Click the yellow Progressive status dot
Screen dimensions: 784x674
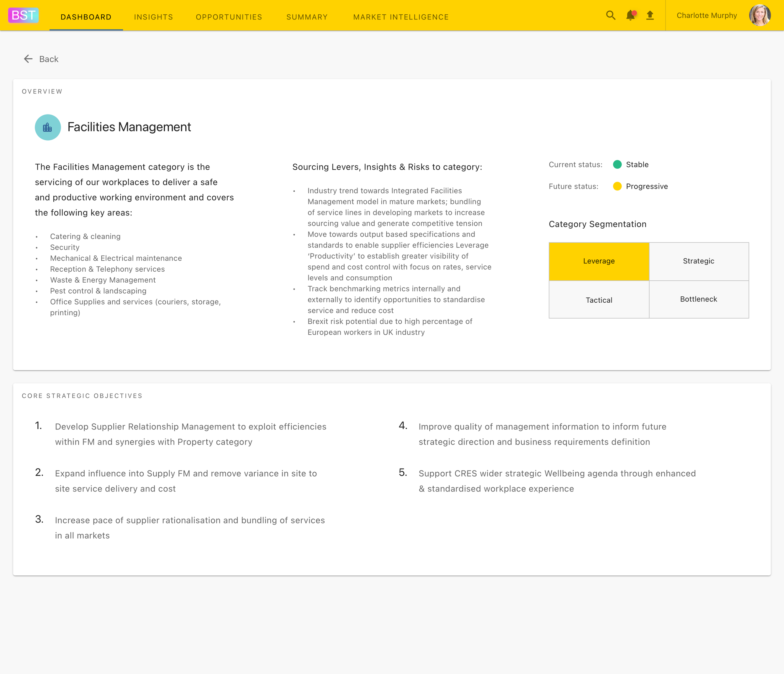click(x=617, y=186)
